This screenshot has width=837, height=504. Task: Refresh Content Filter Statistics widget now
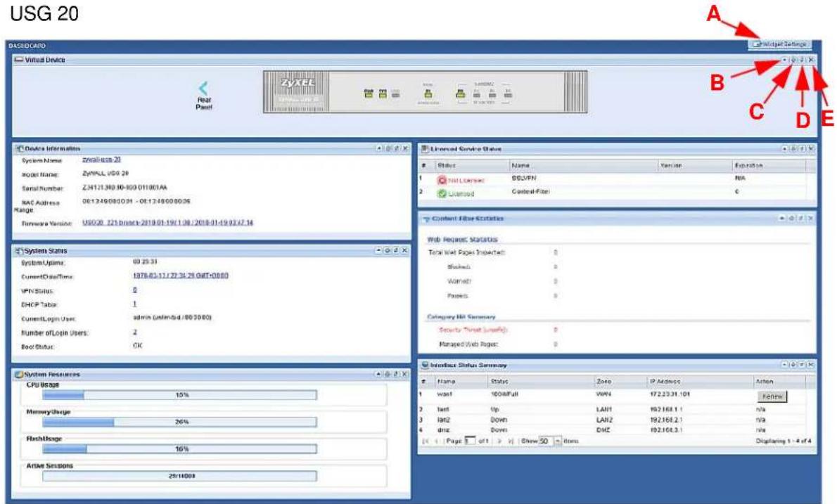pos(801,218)
